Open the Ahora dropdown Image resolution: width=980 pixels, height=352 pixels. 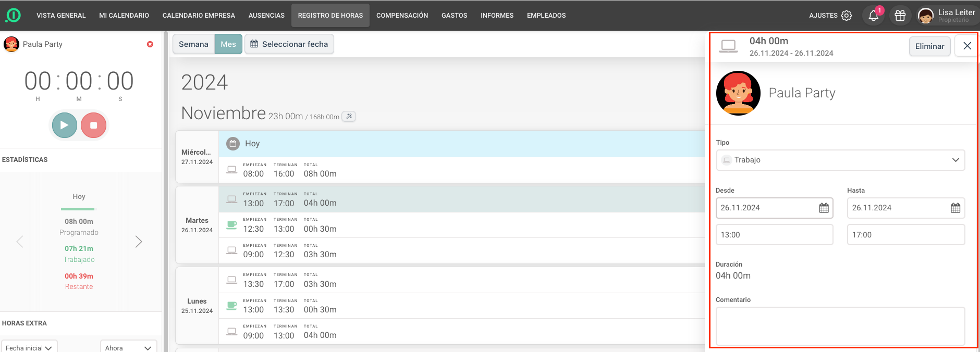click(x=128, y=347)
